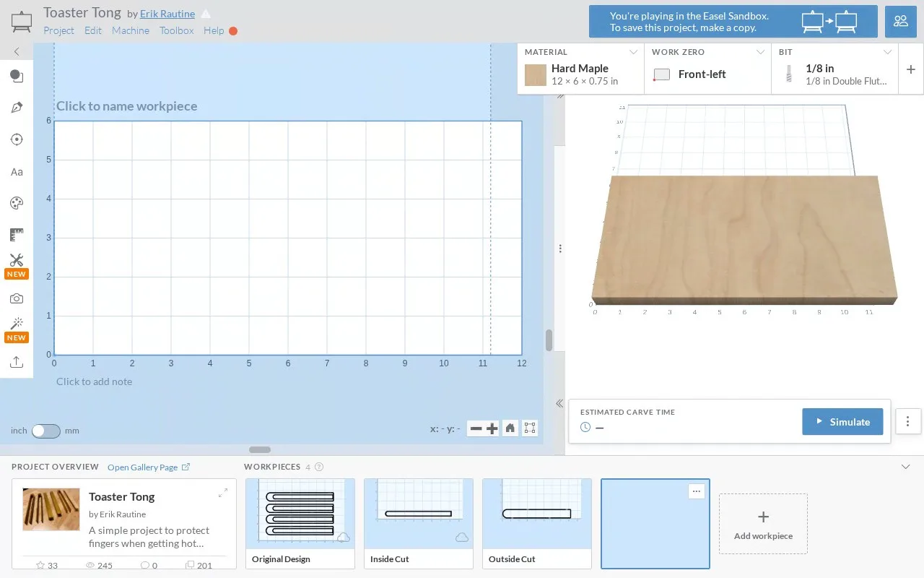The image size is (924, 578).
Task: Click the Simulate button
Action: tap(842, 422)
